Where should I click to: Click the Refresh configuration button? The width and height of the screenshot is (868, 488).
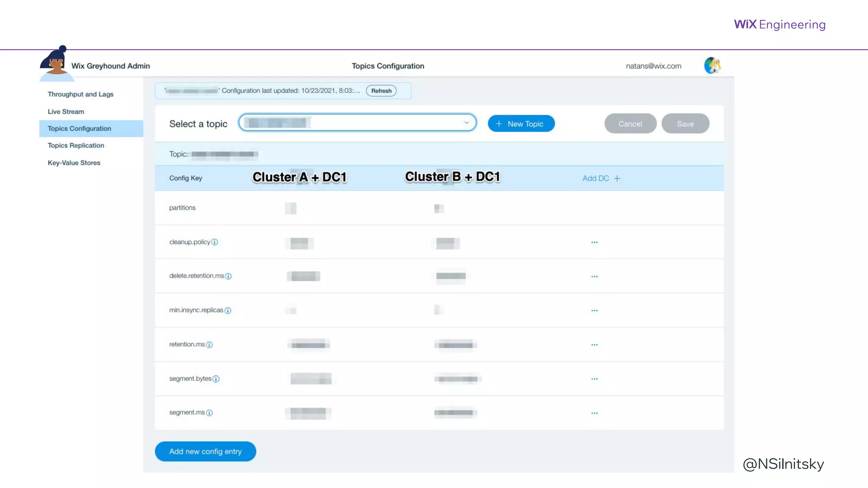381,91
